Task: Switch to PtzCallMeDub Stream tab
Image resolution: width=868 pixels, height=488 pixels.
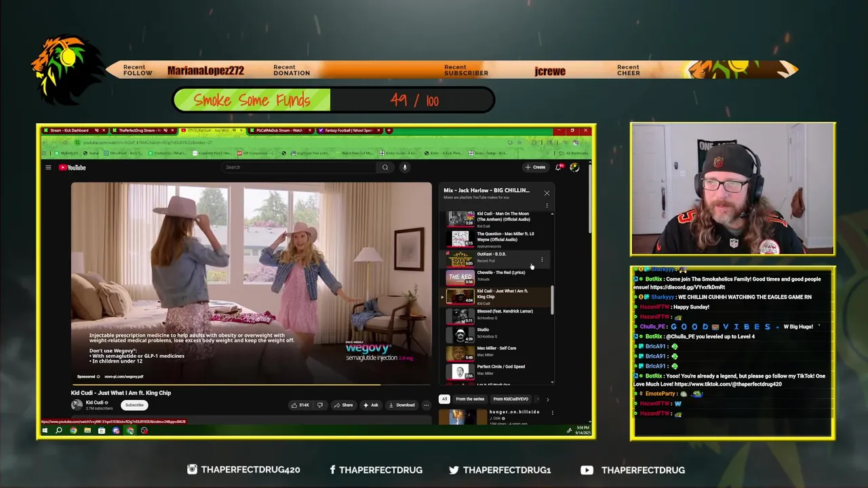Action: [281, 130]
